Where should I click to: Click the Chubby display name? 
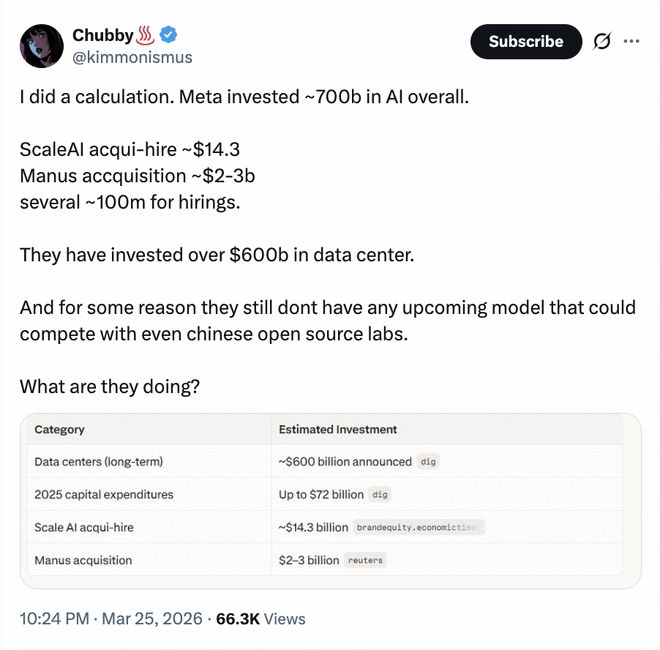[x=102, y=35]
